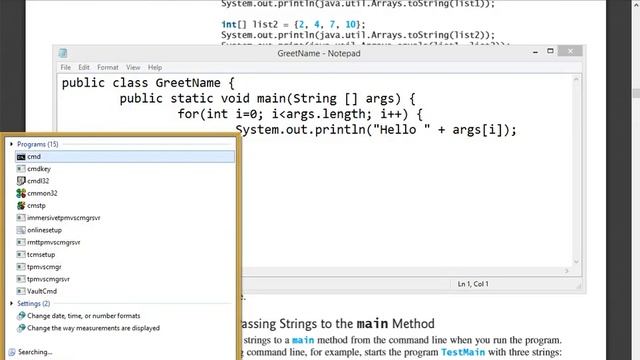Click the Searching status icon
Image resolution: width=640 pixels, height=360 pixels.
pyautogui.click(x=12, y=352)
